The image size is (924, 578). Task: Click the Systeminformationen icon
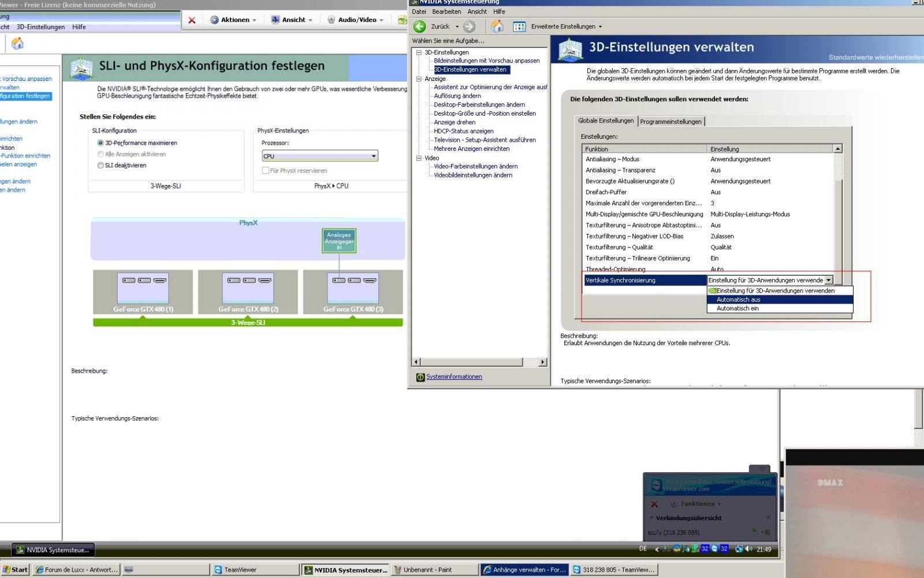(x=420, y=377)
